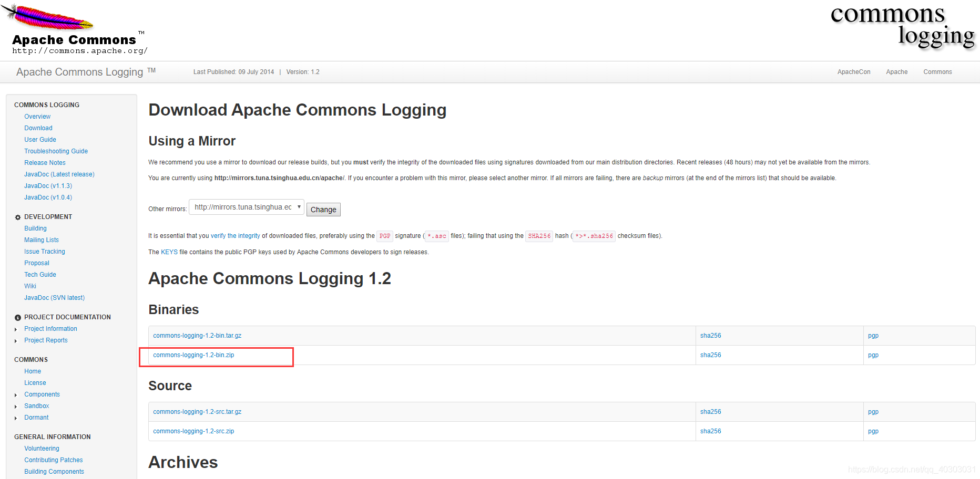Open Commons in the top navigation
Image resolution: width=980 pixels, height=479 pixels.
coord(937,72)
